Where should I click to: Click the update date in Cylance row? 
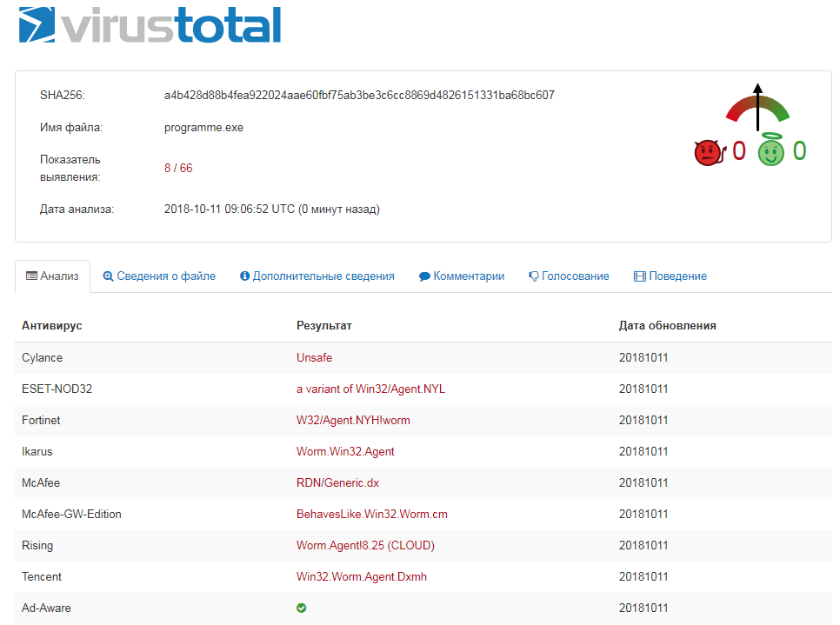(x=643, y=358)
